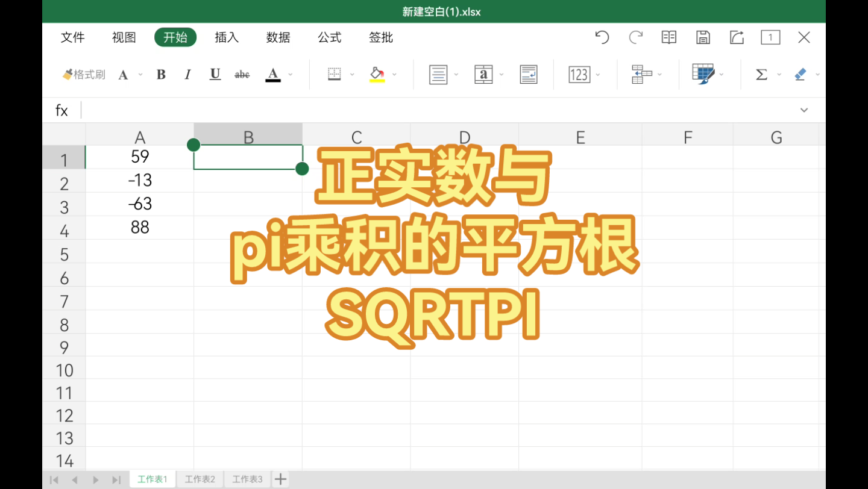The image size is (868, 489).
Task: Expand the formula bar chevron
Action: (x=804, y=110)
